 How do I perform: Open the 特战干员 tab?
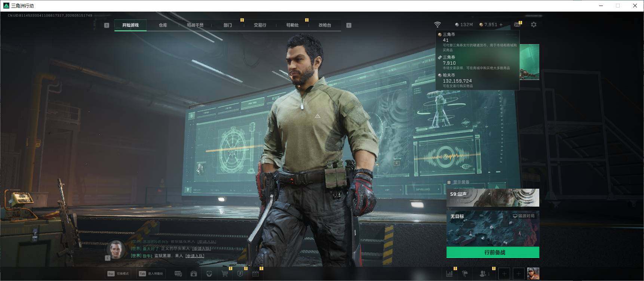coord(195,25)
